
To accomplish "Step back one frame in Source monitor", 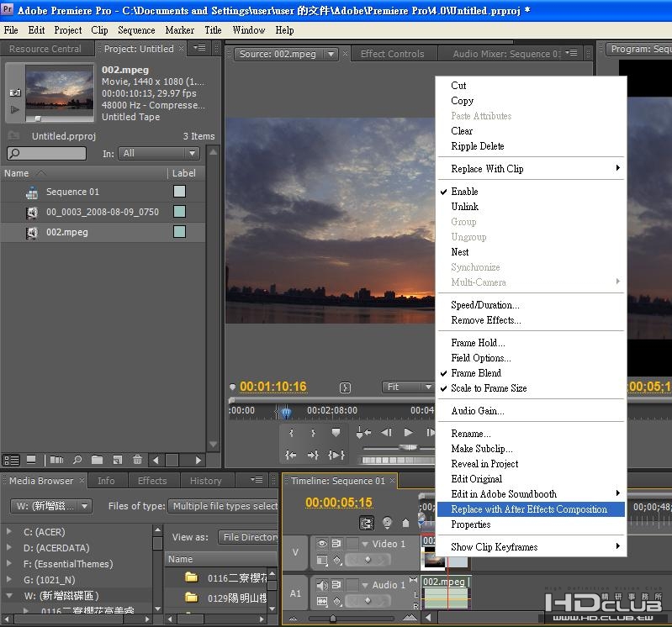I will pos(386,433).
